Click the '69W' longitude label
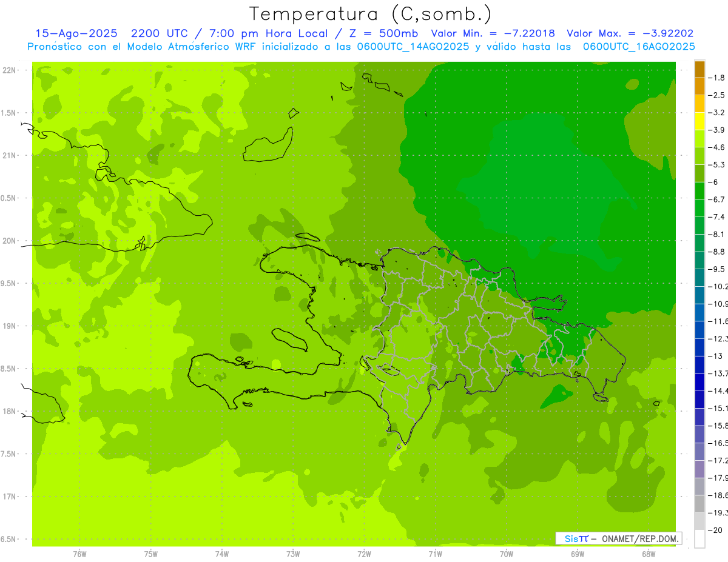 pos(578,554)
